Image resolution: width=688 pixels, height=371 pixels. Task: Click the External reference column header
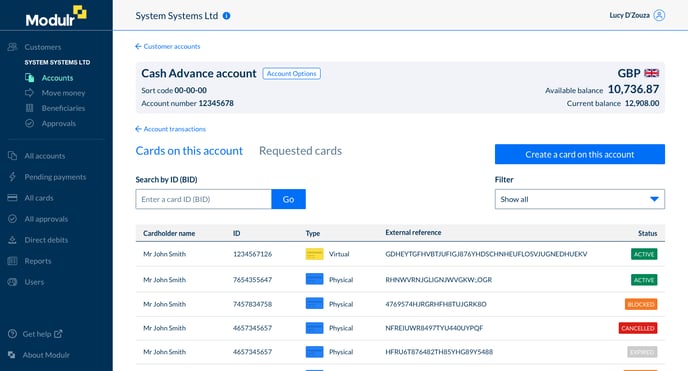click(413, 232)
